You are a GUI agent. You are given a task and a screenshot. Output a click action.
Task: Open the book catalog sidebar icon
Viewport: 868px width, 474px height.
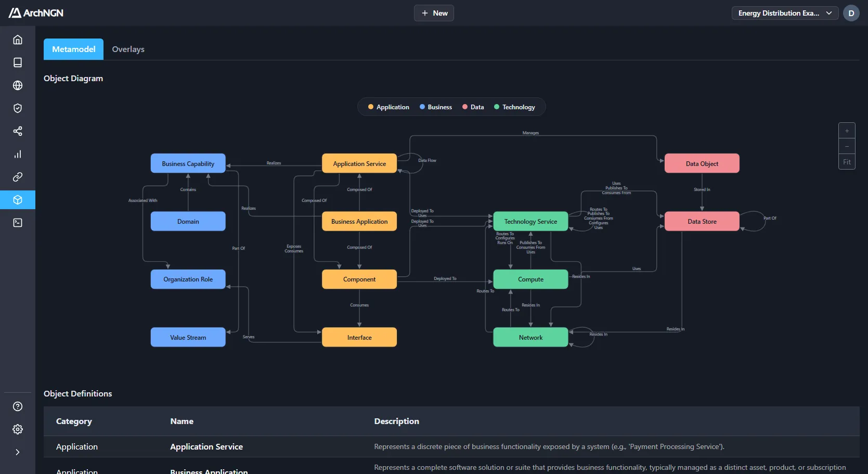click(18, 62)
